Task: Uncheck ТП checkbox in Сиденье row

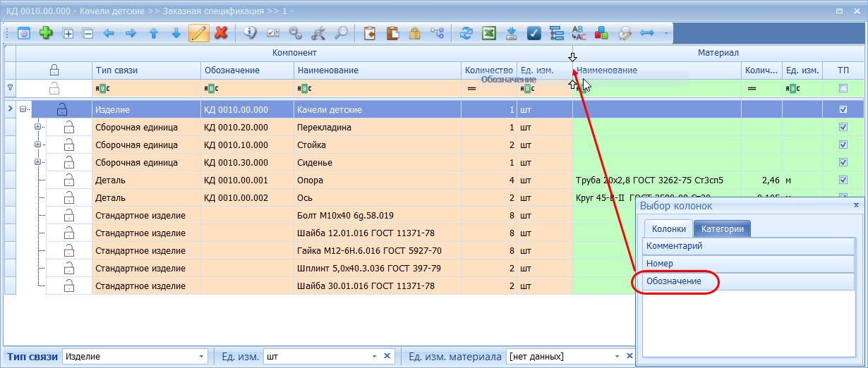Action: click(x=843, y=162)
